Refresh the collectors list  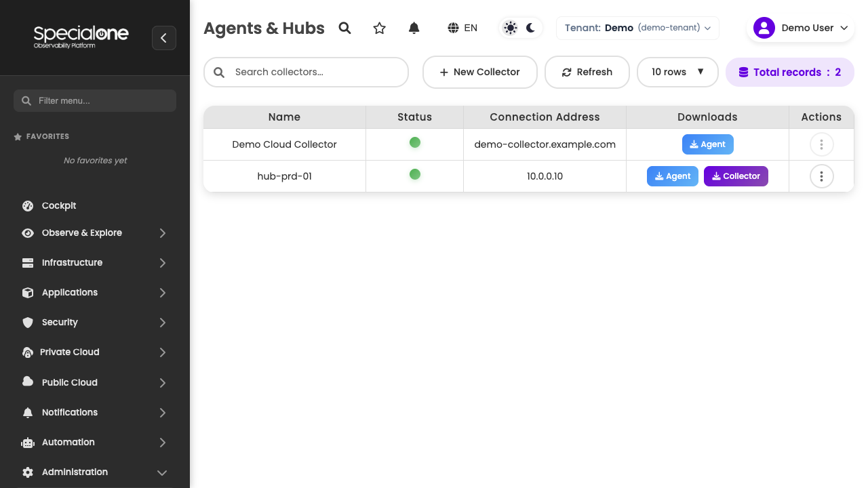pyautogui.click(x=587, y=72)
